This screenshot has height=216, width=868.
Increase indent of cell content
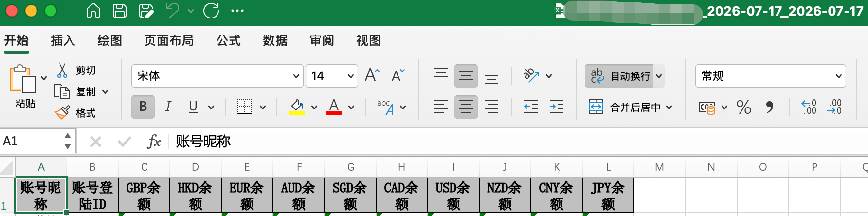557,107
